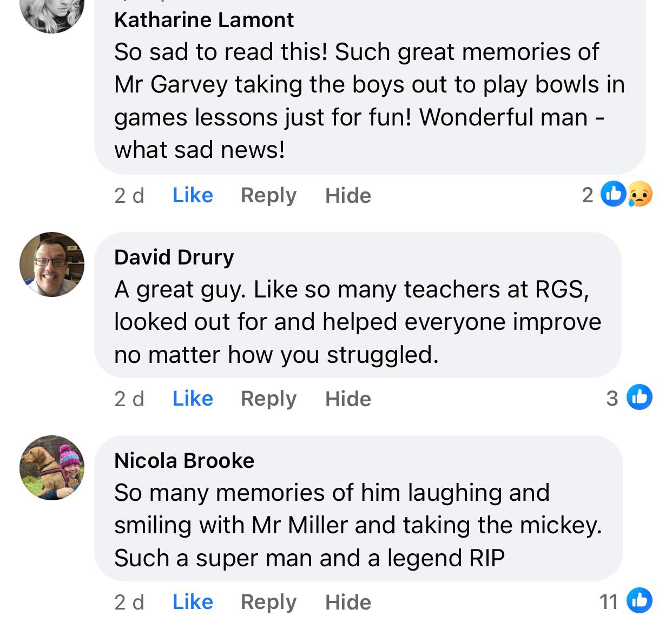Hide Nicola Brooke's comment
This screenshot has height=629, width=672.
348,602
